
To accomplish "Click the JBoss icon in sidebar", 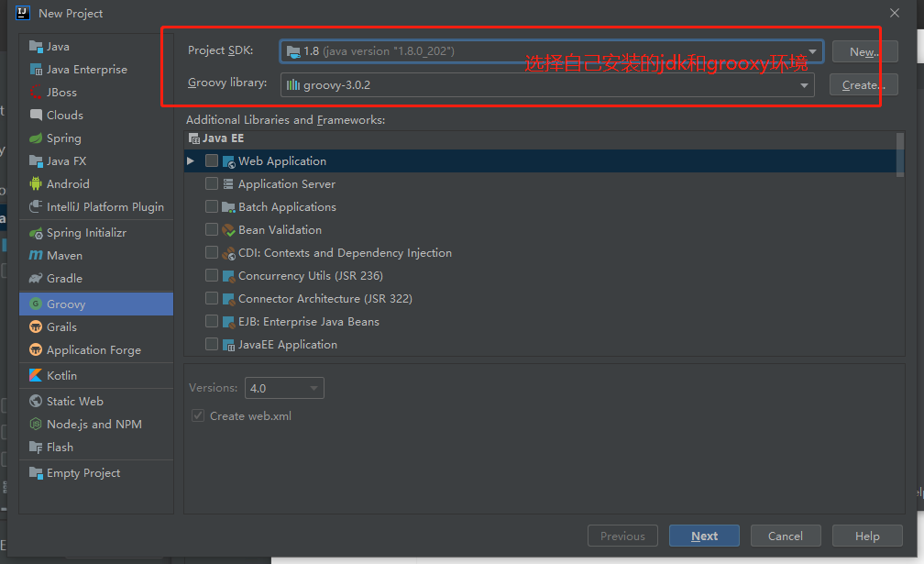I will click(36, 93).
